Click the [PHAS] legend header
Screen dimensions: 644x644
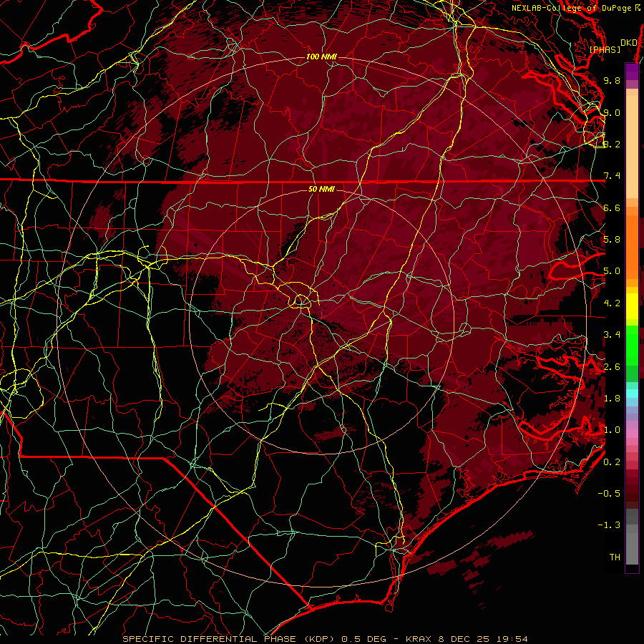(605, 49)
